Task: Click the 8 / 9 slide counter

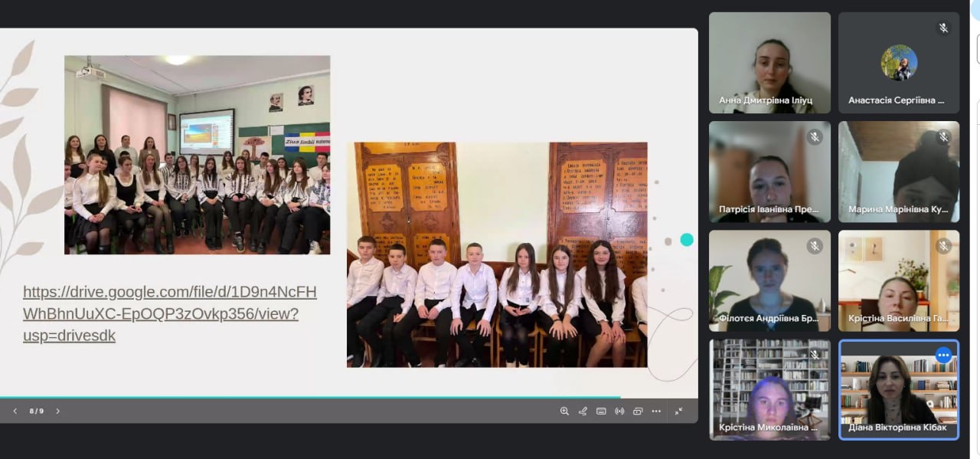Action: click(36, 411)
